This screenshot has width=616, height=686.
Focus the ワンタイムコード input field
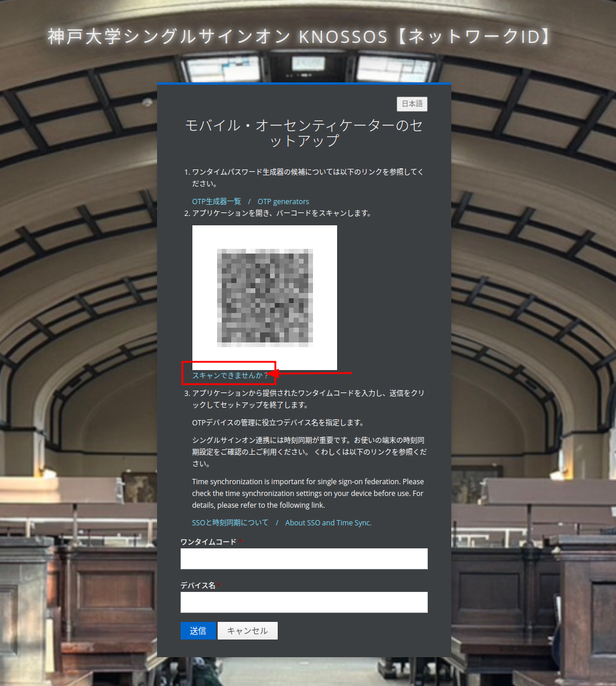click(304, 559)
